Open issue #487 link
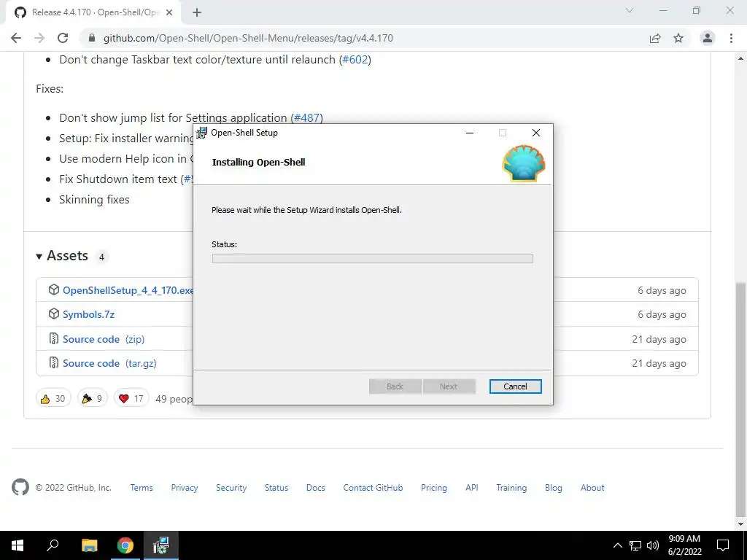Screen dimensions: 747x560 [x=308, y=117]
